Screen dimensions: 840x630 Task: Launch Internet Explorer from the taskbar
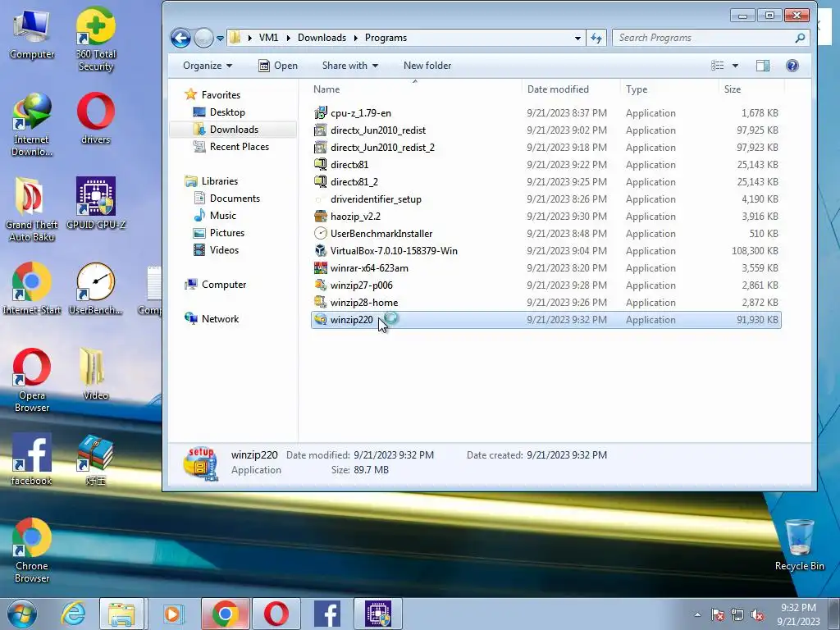(73, 614)
